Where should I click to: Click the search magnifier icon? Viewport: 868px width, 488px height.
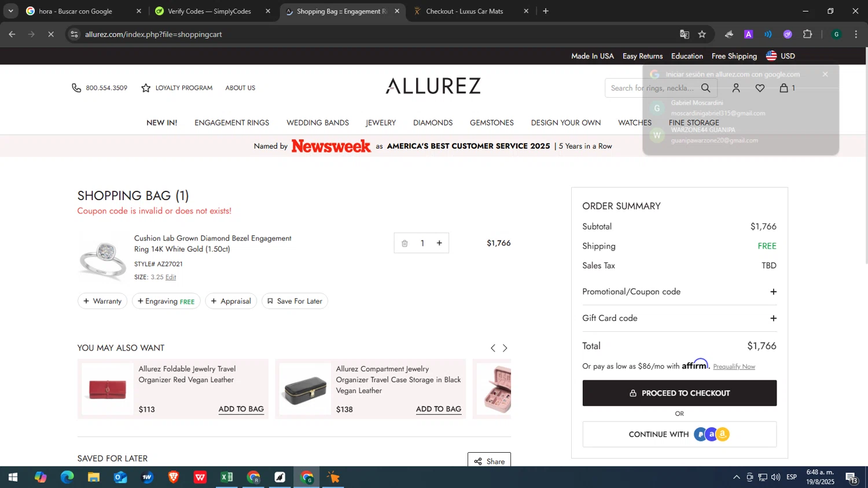705,88
